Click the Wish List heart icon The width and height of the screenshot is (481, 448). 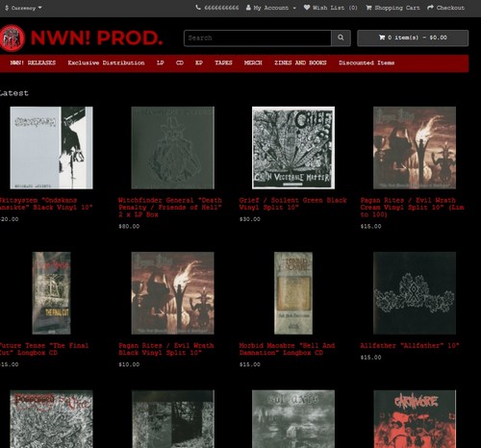coord(307,8)
